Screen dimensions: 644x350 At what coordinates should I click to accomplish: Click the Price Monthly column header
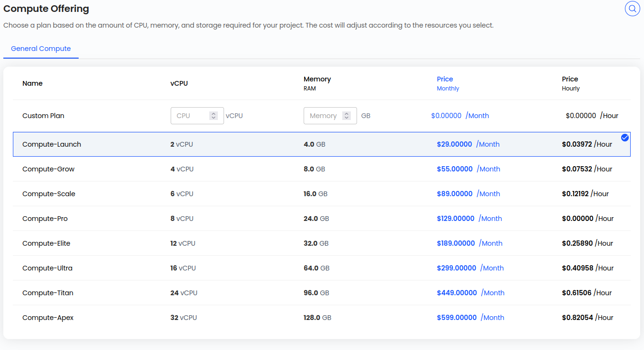pyautogui.click(x=448, y=83)
